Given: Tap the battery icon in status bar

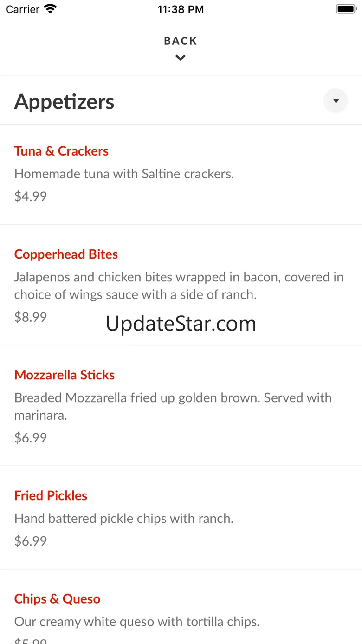Looking at the screenshot, I should pos(345,9).
